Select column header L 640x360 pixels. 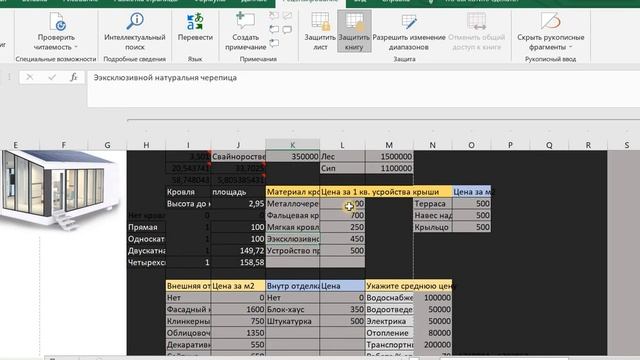tap(342, 145)
